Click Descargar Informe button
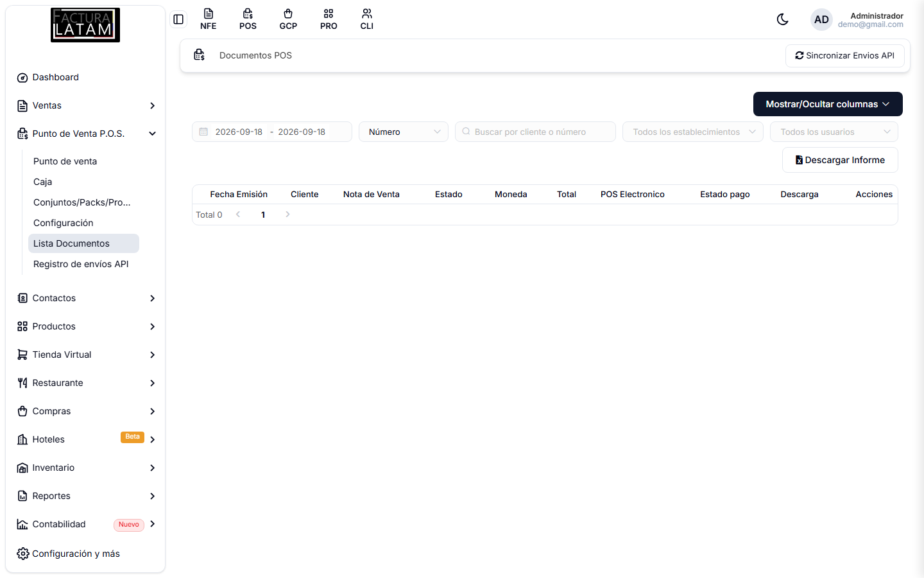Screen dimensions: 924x578 coord(840,160)
